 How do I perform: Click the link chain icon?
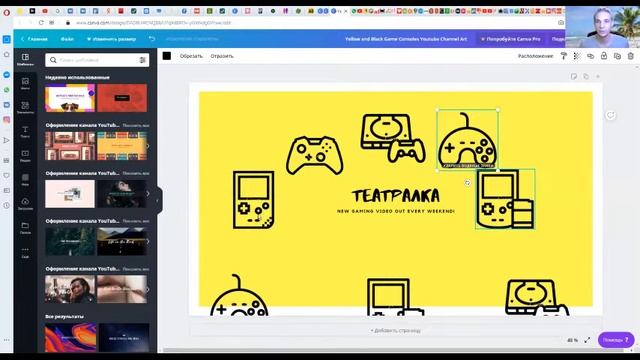590,56
